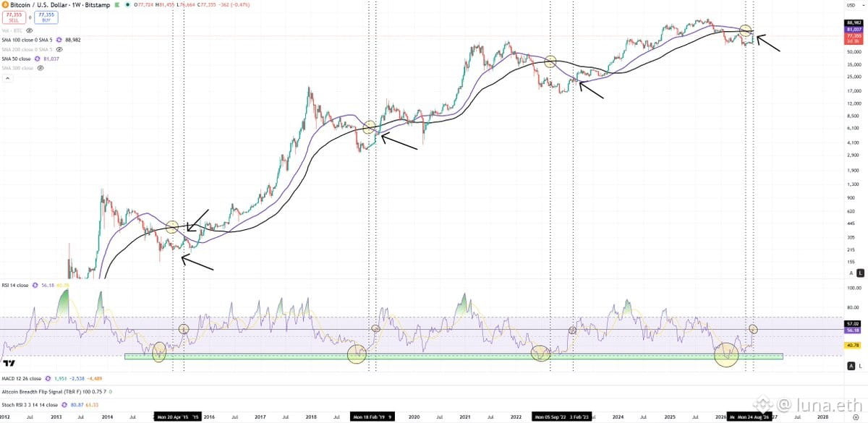Image resolution: width=868 pixels, height=423 pixels.
Task: Click the 88,982 black price label
Action: pyautogui.click(x=854, y=22)
